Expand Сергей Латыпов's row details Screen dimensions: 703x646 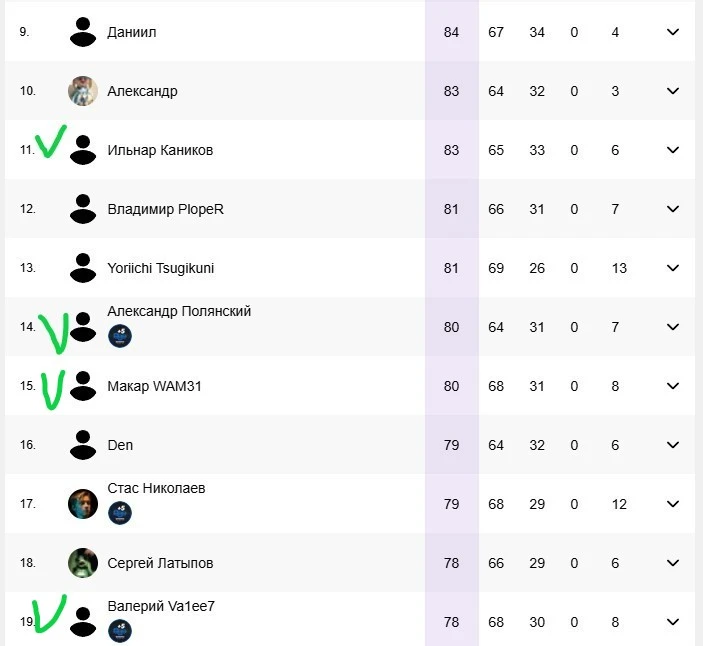(x=673, y=563)
